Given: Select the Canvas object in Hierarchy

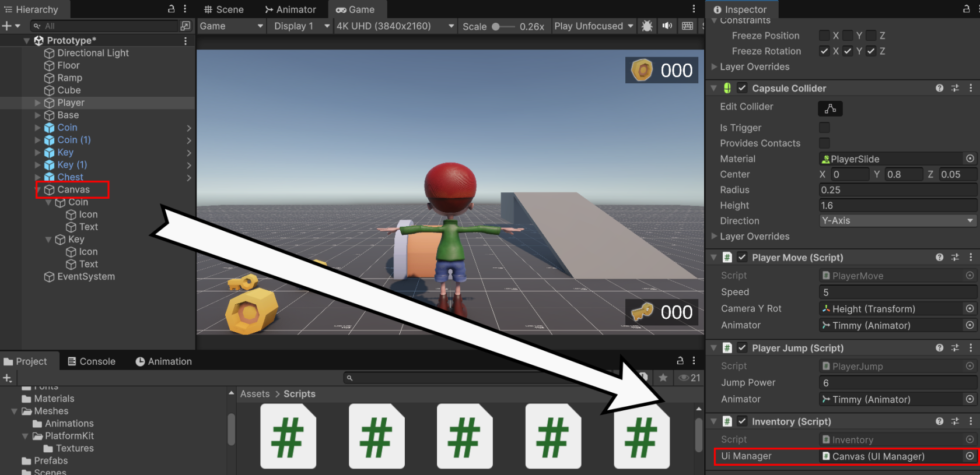Looking at the screenshot, I should (73, 190).
